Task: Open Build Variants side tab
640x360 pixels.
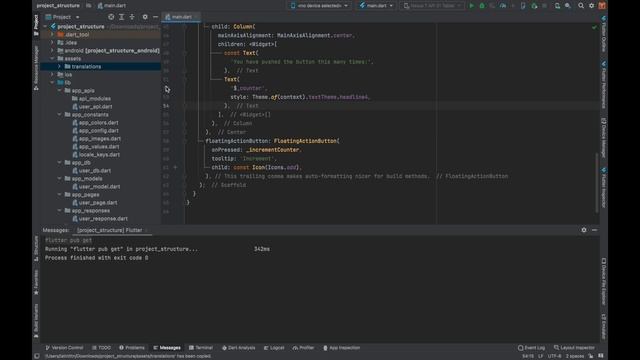Action: click(36, 320)
